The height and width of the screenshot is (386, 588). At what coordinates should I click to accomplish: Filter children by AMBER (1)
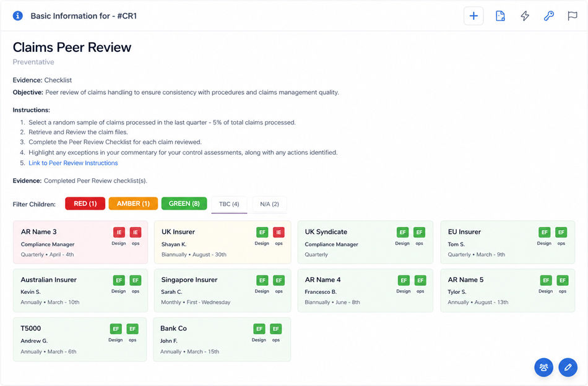tap(133, 204)
